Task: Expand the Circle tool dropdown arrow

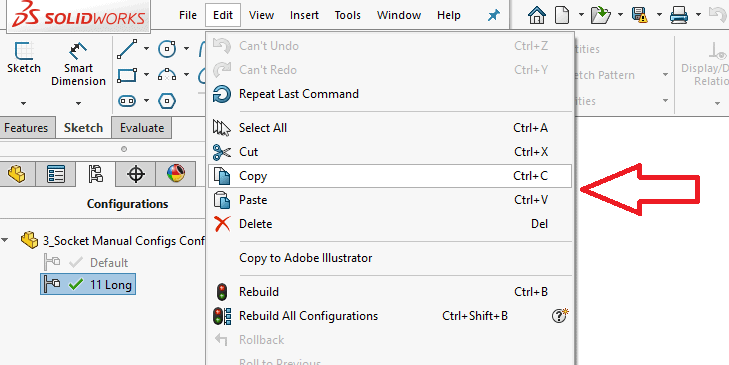Action: (x=186, y=48)
